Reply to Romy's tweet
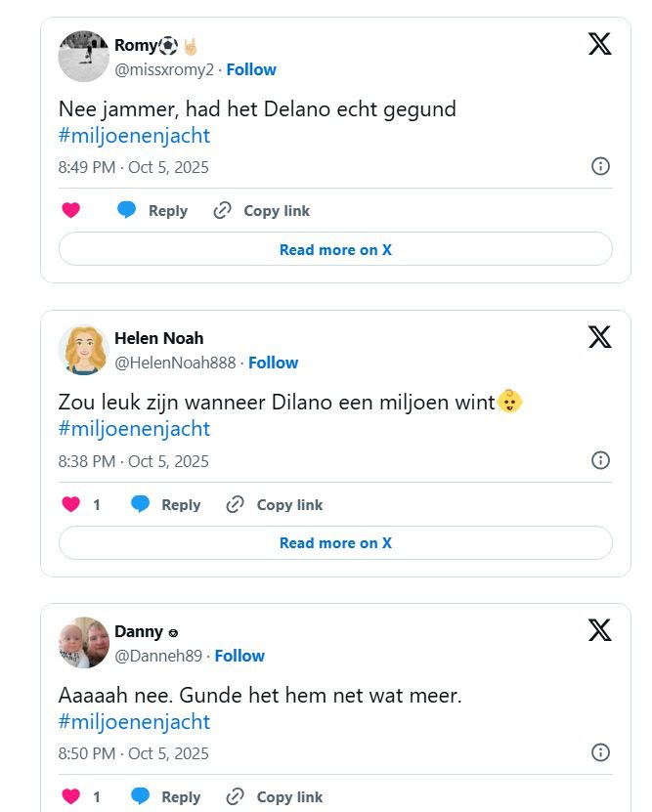 click(x=152, y=210)
